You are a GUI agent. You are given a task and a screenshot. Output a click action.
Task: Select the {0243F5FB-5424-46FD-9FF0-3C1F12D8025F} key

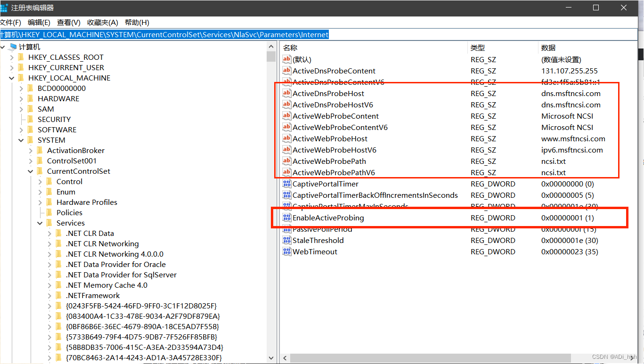141,306
